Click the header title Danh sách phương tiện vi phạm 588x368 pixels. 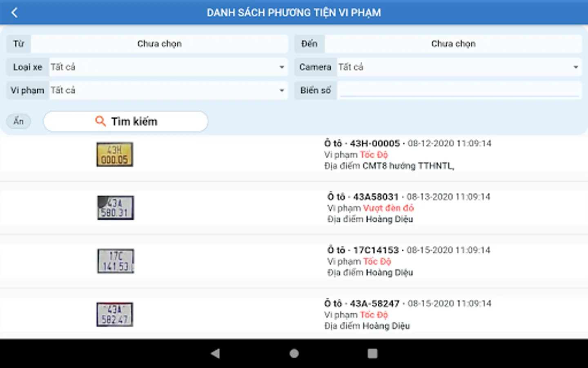tap(294, 13)
